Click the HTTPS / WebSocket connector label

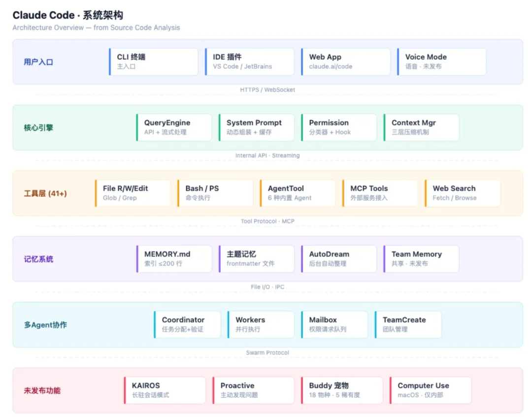click(267, 90)
